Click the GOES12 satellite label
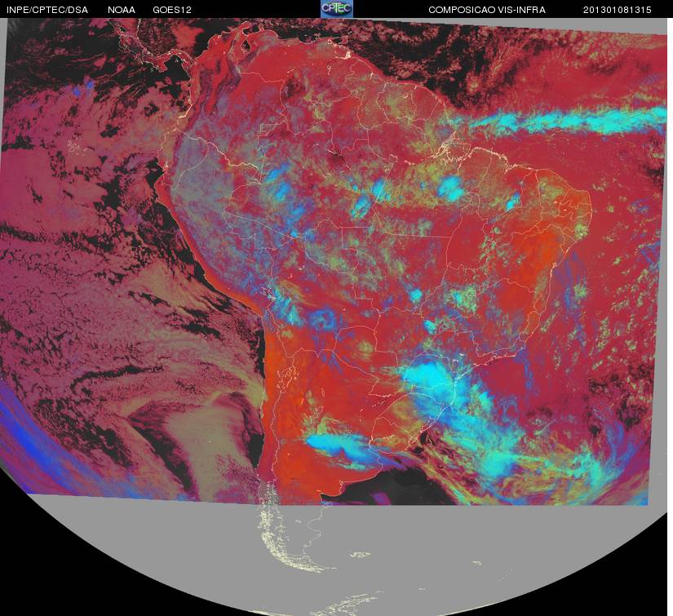 pos(171,10)
